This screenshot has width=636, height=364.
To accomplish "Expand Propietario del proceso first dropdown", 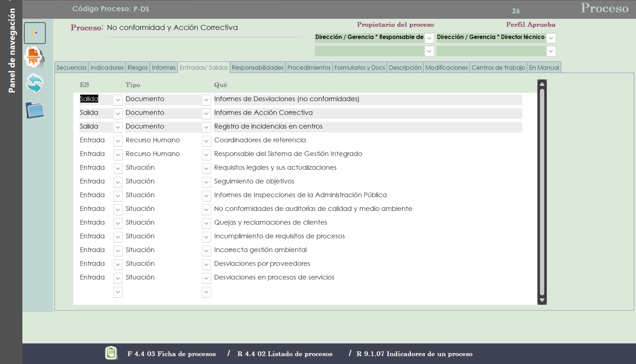I will pyautogui.click(x=429, y=38).
